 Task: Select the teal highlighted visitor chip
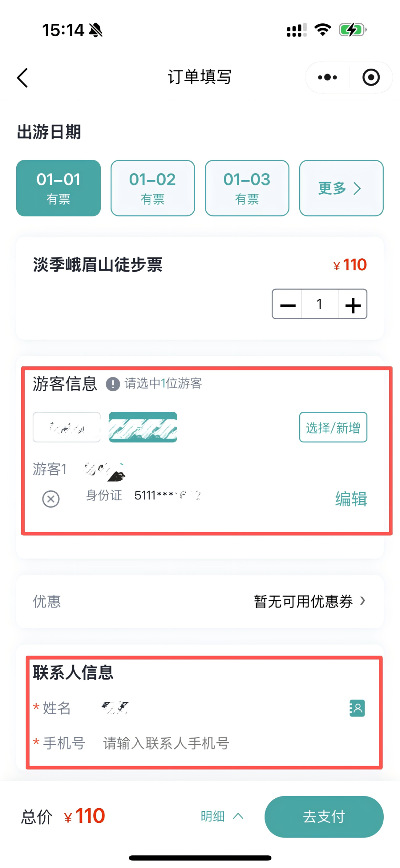click(143, 427)
